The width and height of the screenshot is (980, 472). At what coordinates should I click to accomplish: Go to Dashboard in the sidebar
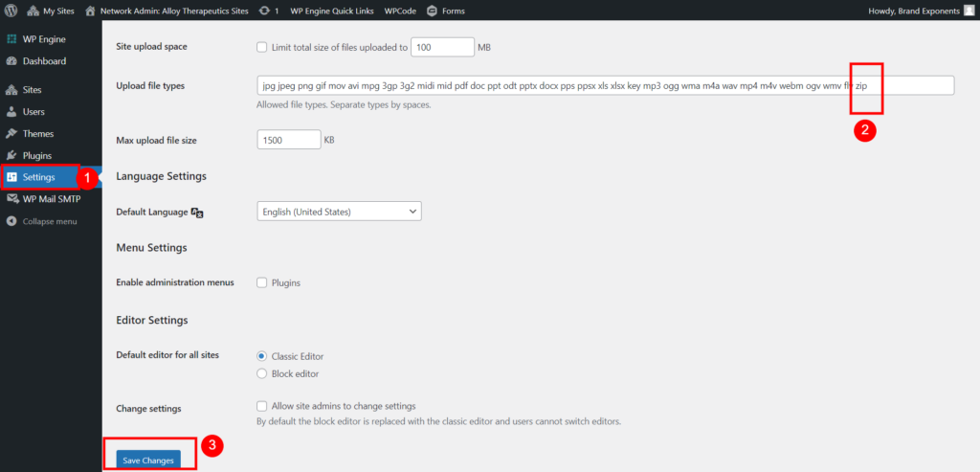point(44,61)
